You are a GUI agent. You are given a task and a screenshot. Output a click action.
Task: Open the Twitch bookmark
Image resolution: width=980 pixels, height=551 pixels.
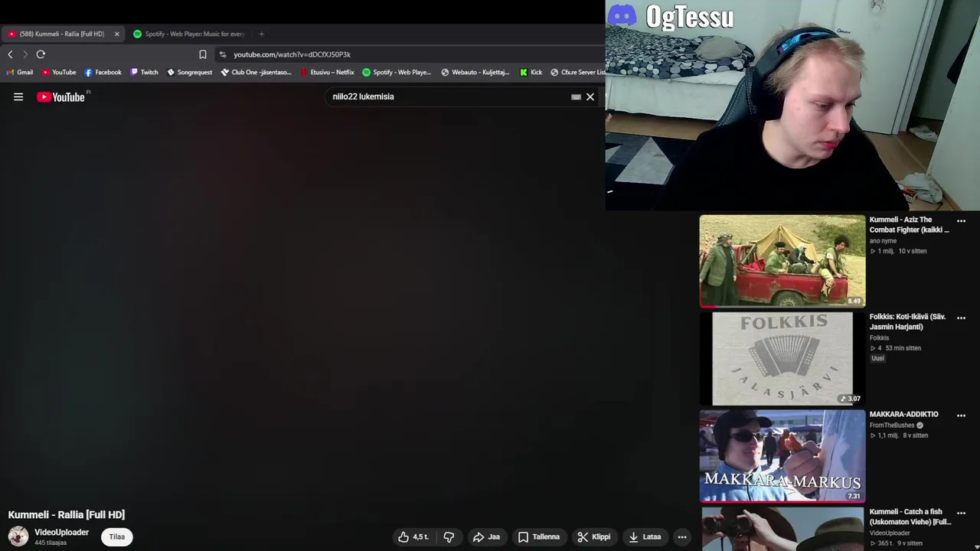144,73
